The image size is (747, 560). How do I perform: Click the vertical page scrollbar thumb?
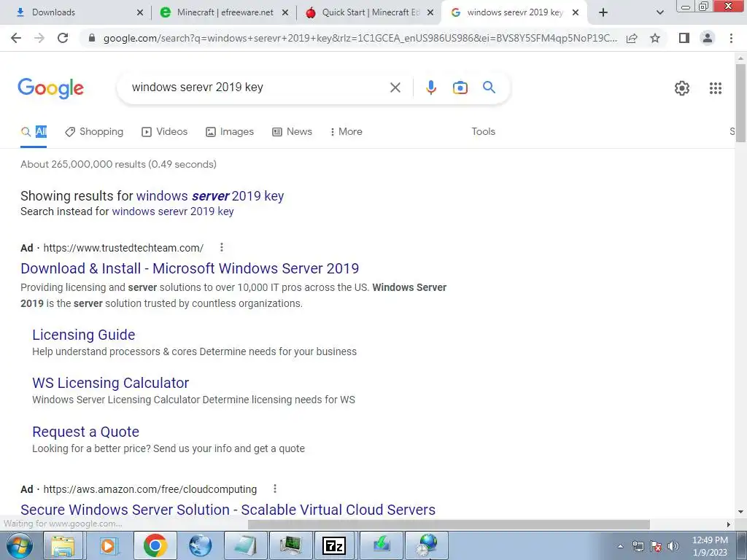(x=740, y=102)
